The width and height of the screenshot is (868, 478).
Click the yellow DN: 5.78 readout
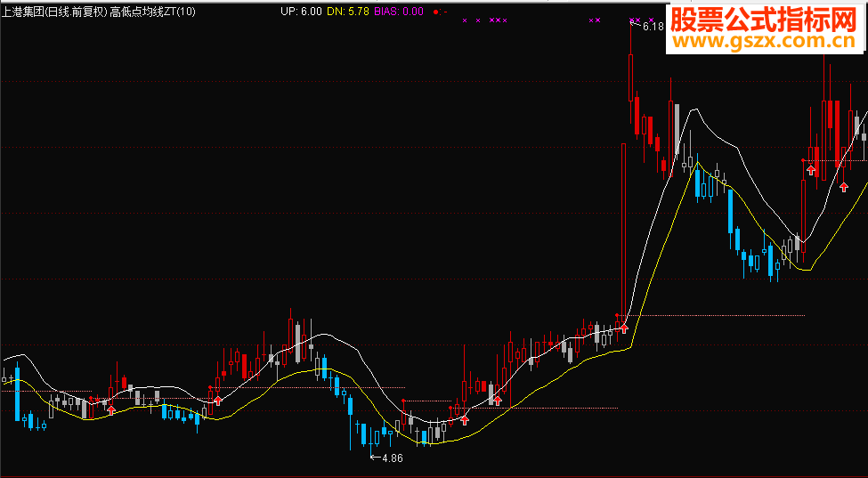point(348,11)
